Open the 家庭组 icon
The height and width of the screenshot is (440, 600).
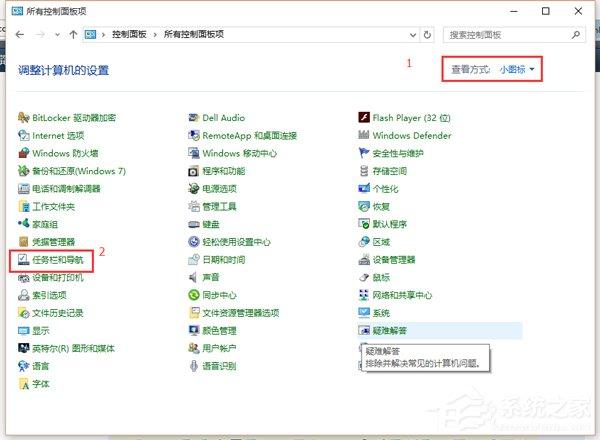coord(23,224)
